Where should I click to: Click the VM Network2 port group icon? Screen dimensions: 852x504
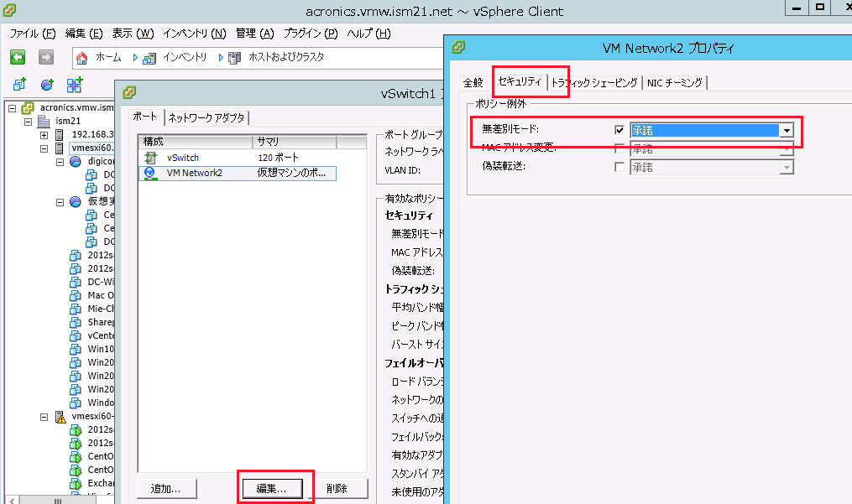point(150,174)
